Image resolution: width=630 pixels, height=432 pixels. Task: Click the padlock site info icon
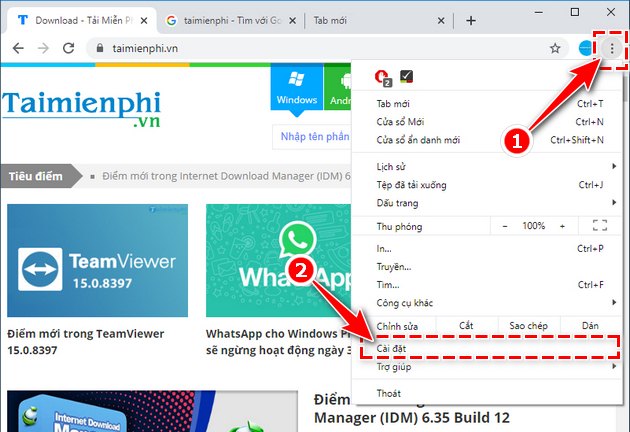[100, 49]
